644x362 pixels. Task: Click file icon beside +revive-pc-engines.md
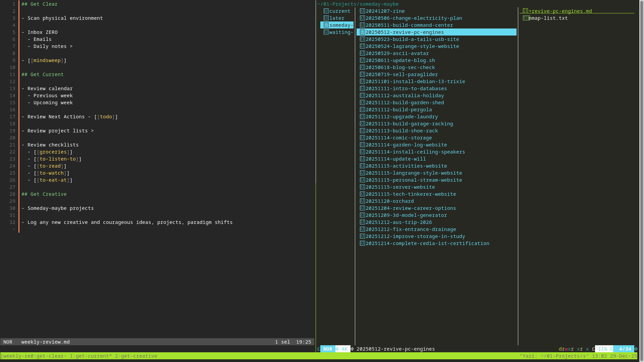click(526, 11)
